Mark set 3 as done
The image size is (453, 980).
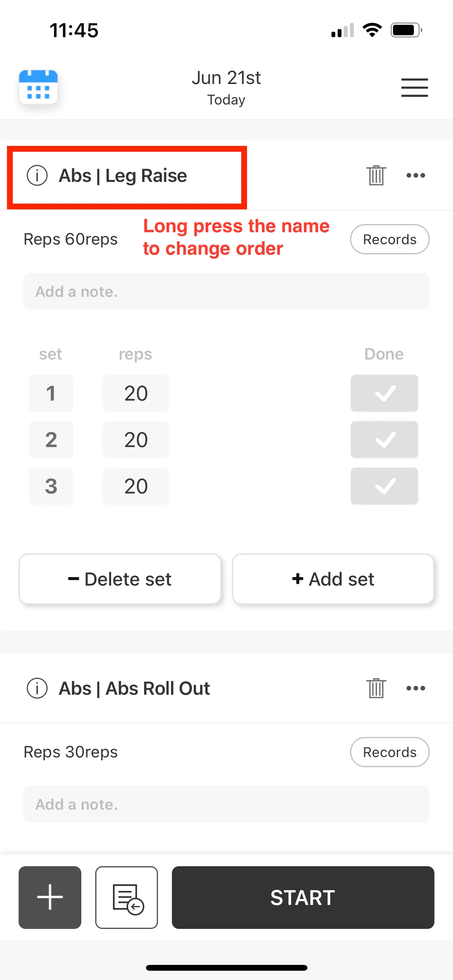click(384, 486)
